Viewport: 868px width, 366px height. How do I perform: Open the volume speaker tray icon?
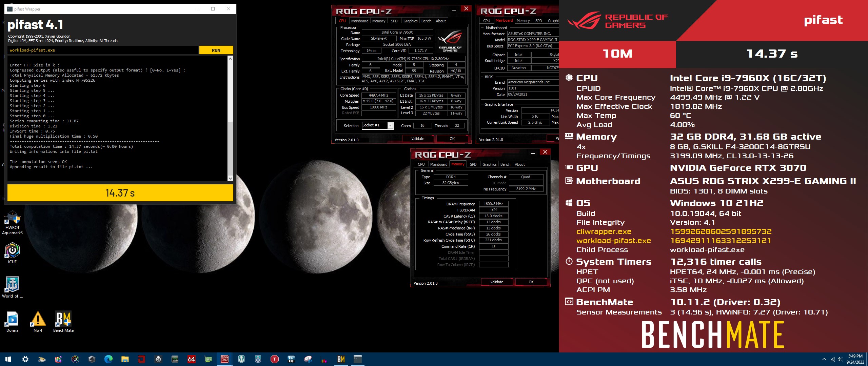click(x=840, y=360)
